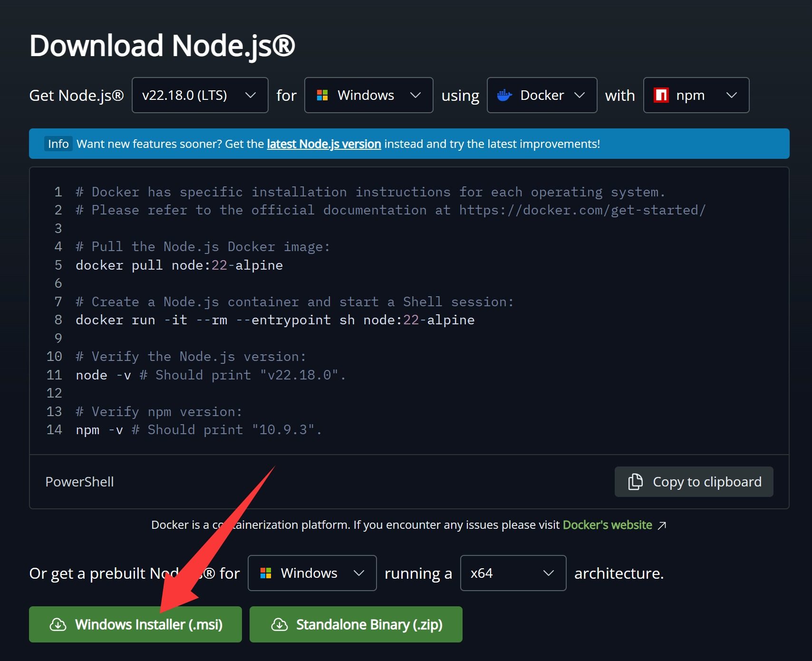Click the docker.com/get-started URL comment line
The image size is (812, 661).
click(391, 210)
